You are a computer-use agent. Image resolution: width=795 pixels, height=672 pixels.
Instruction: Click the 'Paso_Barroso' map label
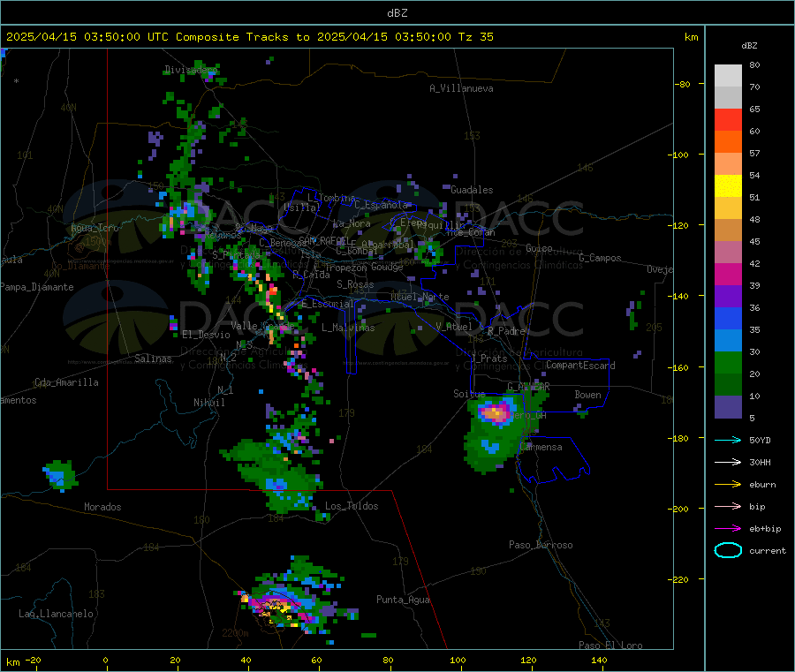[541, 545]
